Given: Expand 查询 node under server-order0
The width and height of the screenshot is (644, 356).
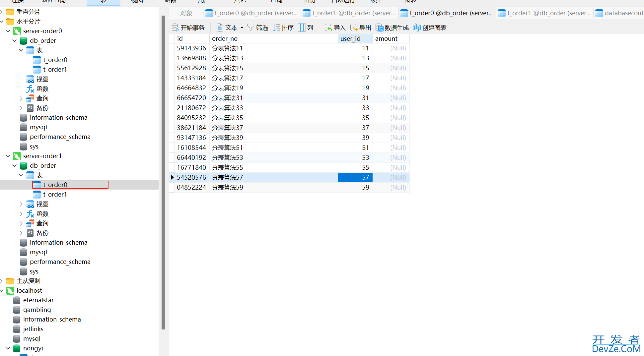Looking at the screenshot, I should click(x=21, y=98).
